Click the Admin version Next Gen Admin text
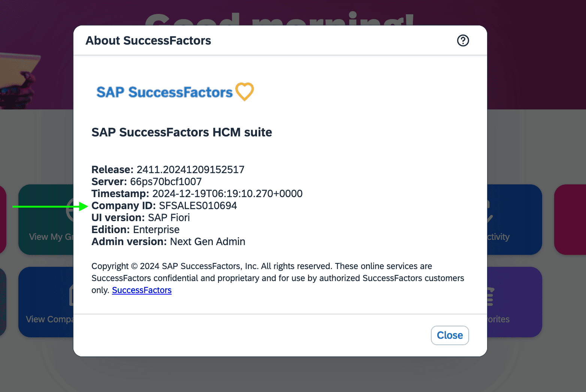 point(208,242)
